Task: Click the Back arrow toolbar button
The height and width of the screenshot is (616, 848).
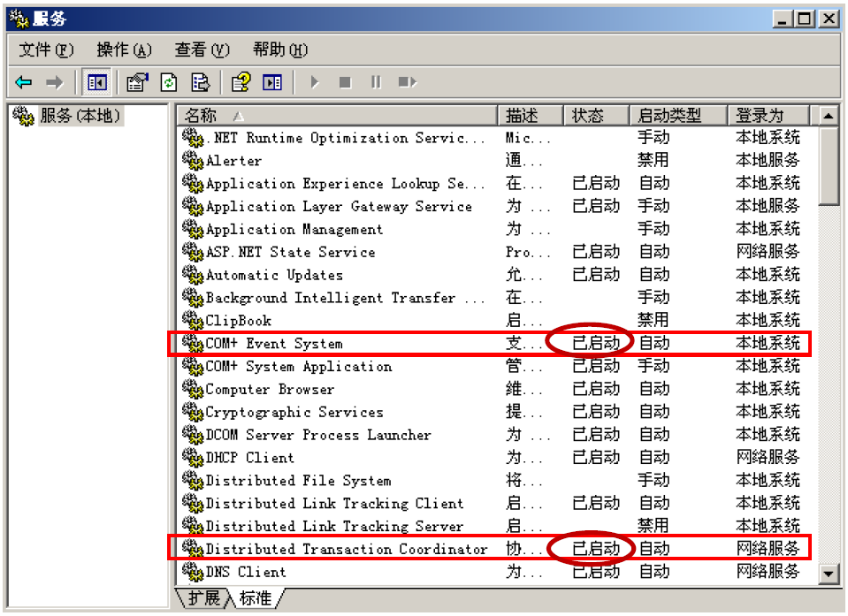Action: tap(24, 82)
